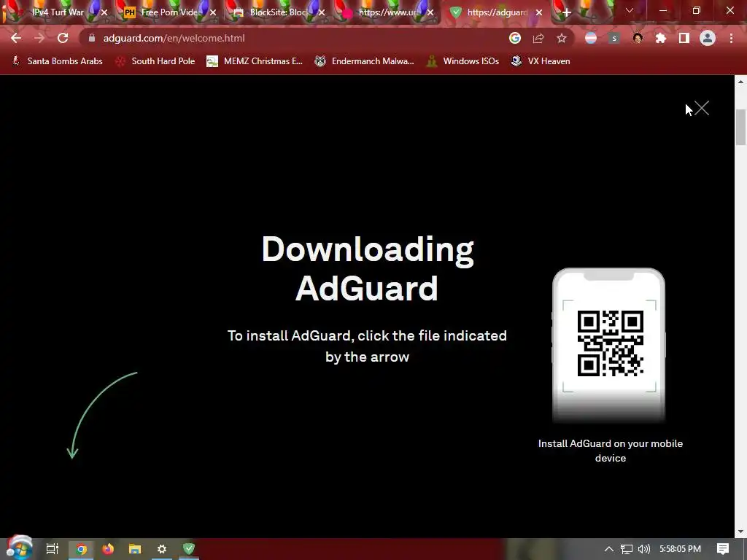Screen dimensions: 747x560
Task: Open the volume control in tray
Action: pos(643,549)
